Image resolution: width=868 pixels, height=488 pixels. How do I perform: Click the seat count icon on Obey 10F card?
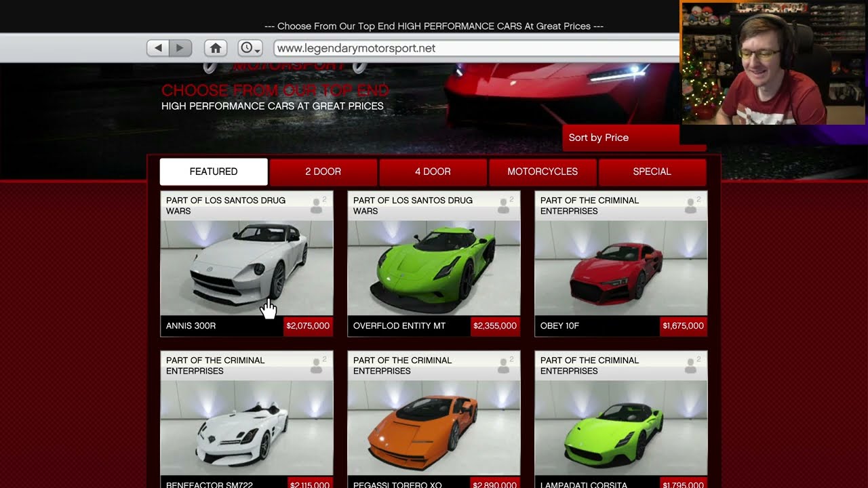coord(691,206)
